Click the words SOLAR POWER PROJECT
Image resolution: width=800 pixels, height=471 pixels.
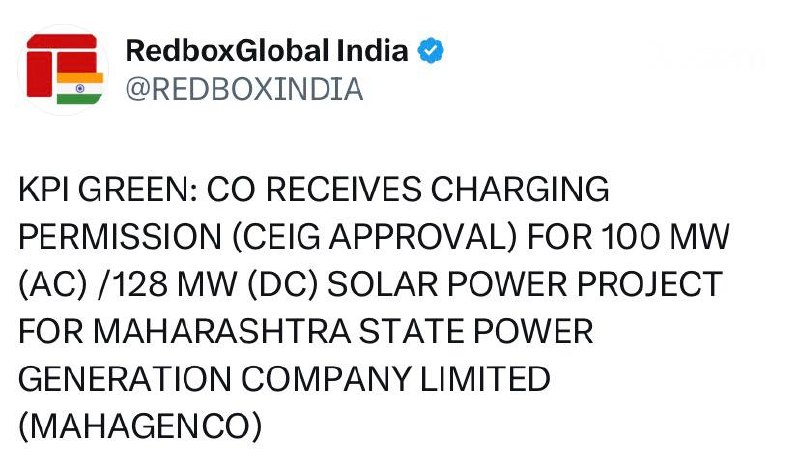click(524, 284)
